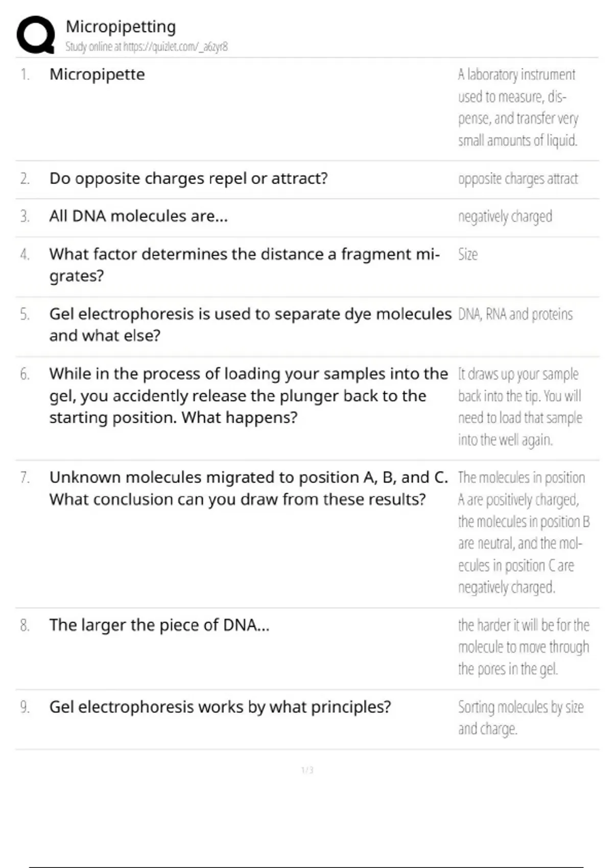Select the plunger release question text
The height and width of the screenshot is (868, 613).
[248, 396]
